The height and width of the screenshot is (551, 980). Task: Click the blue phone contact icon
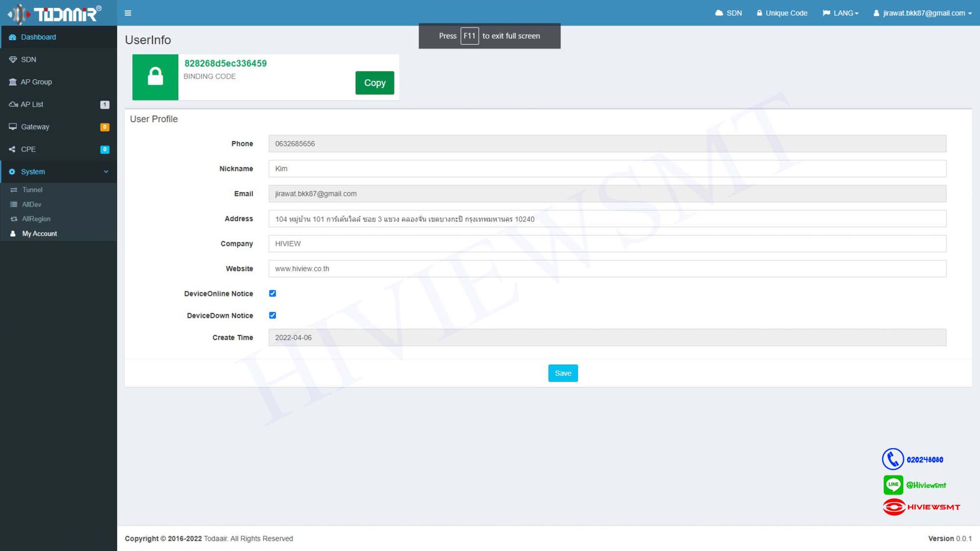click(x=893, y=459)
